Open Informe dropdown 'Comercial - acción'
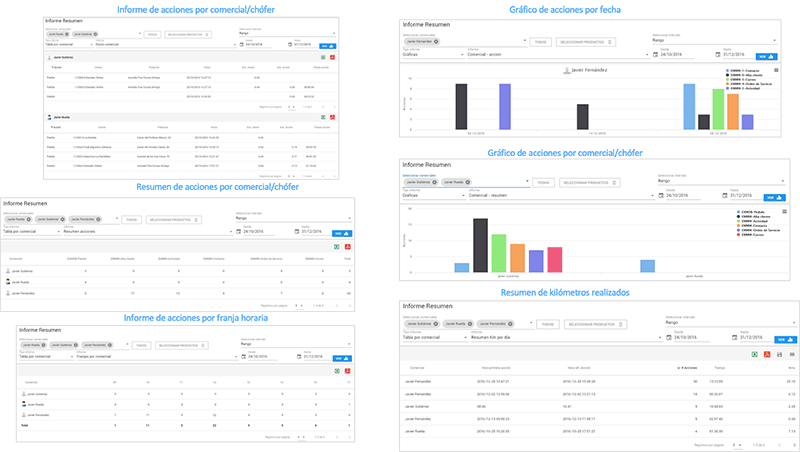800x452 pixels. 558,54
